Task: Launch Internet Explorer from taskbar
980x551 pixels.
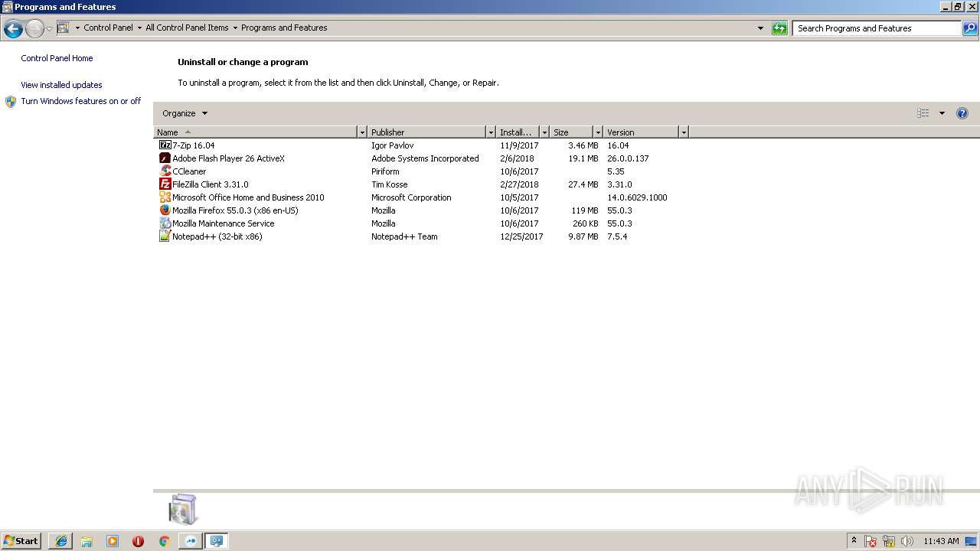Action: click(61, 541)
